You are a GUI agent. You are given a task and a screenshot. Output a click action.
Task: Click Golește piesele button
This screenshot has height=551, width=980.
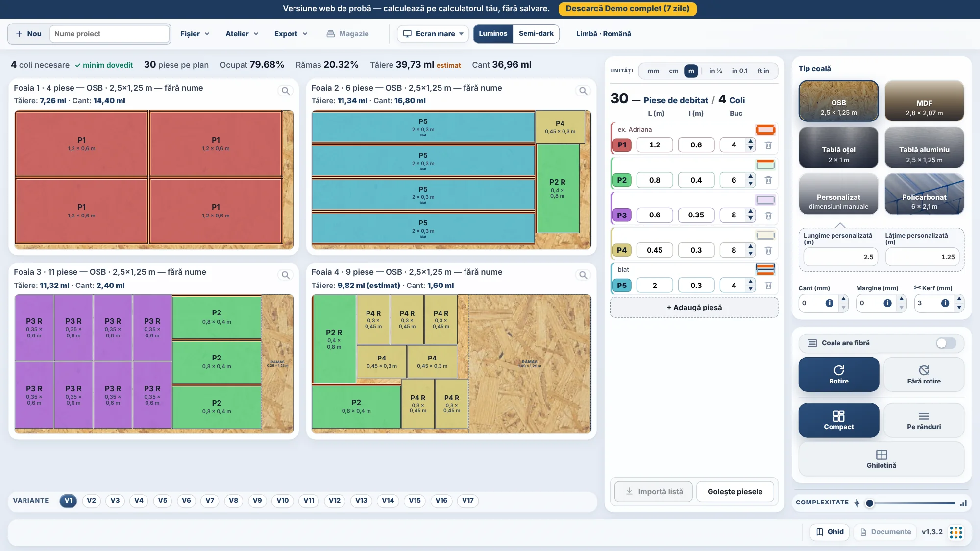[x=735, y=492]
